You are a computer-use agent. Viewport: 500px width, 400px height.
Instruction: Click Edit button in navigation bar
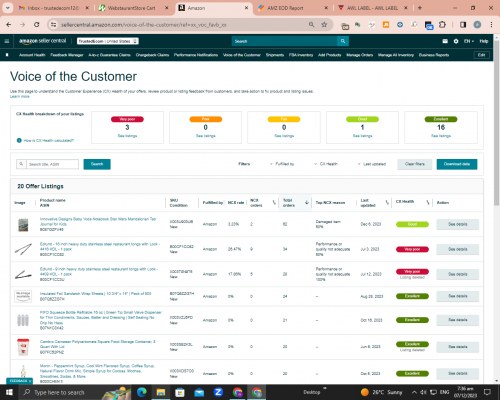pyautogui.click(x=481, y=55)
